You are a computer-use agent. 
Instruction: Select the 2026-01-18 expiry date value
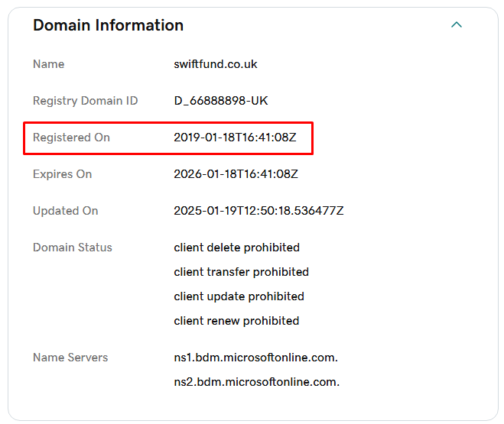(x=236, y=174)
